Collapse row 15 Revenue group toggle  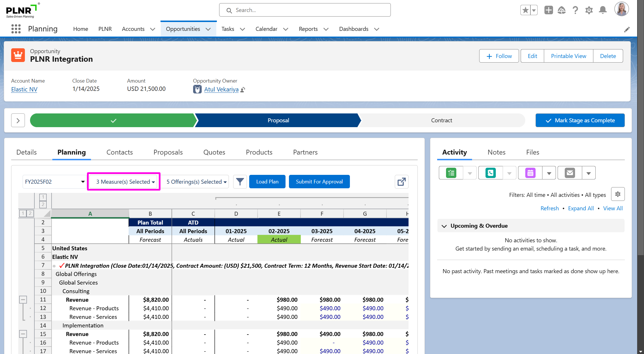pyautogui.click(x=23, y=334)
